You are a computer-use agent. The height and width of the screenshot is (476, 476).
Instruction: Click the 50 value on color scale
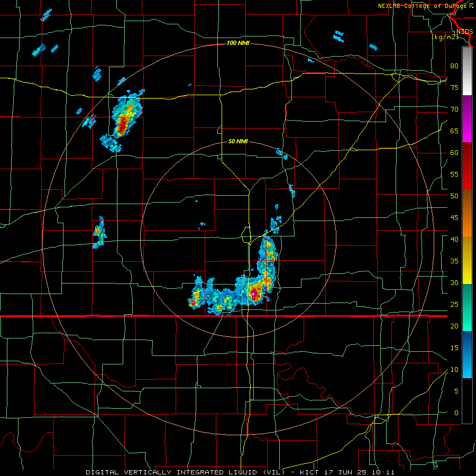454,196
